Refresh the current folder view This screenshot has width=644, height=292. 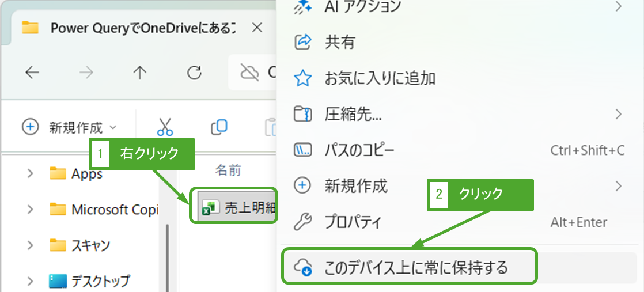pos(195,73)
